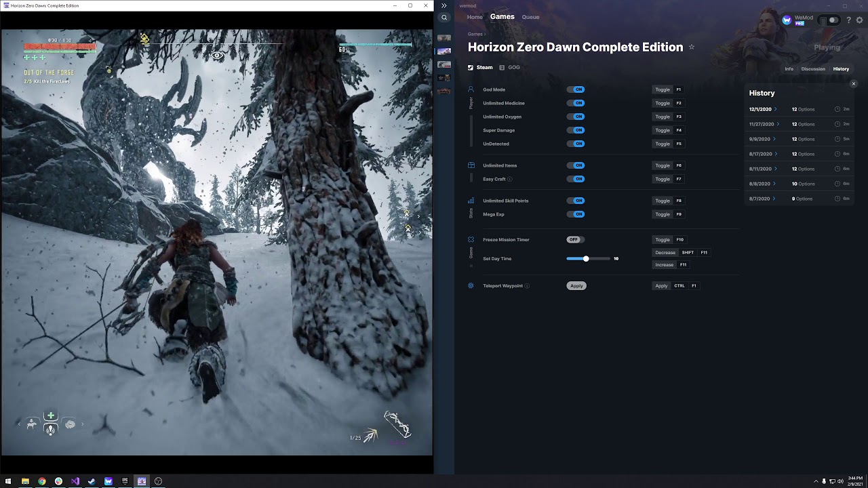Screen dimensions: 868x488
Task: Turn off Unlimited Skill Points
Action: pyautogui.click(x=576, y=201)
